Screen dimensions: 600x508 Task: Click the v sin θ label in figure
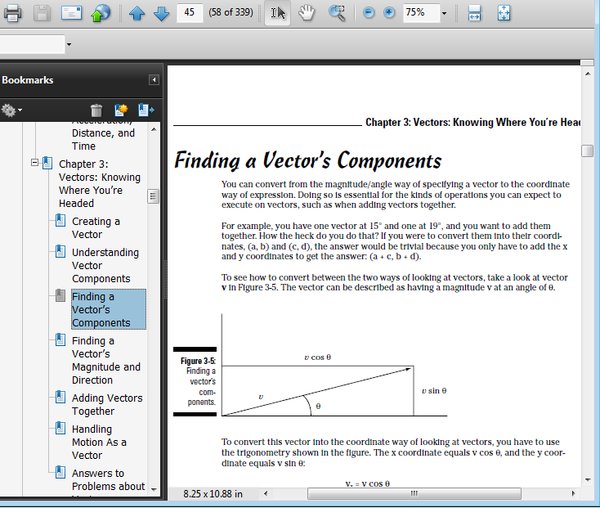click(x=434, y=391)
